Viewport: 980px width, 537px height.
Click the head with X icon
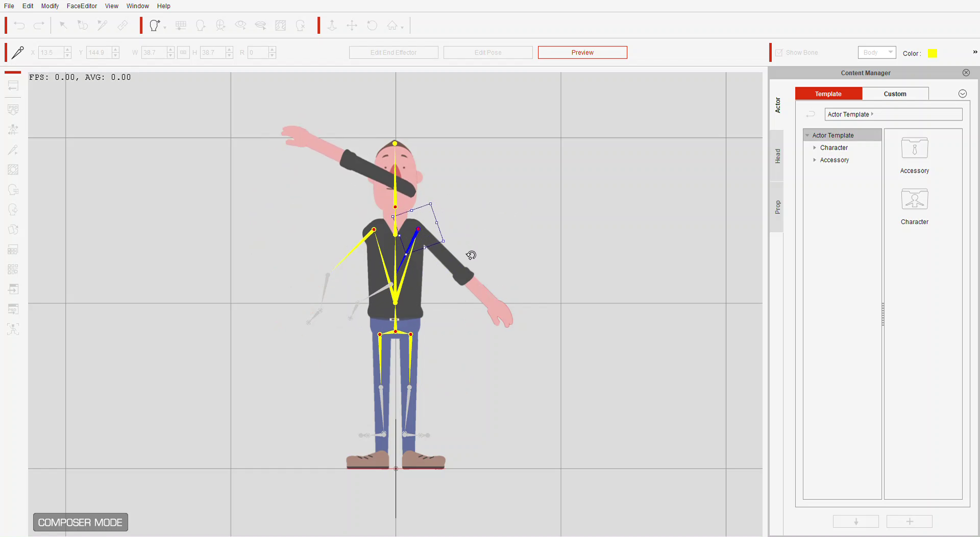(300, 25)
